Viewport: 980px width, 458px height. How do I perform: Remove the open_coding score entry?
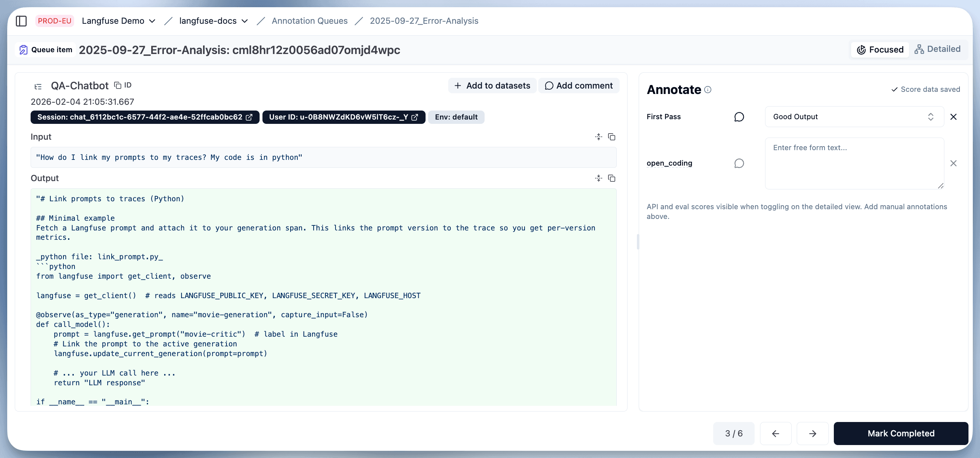[953, 163]
